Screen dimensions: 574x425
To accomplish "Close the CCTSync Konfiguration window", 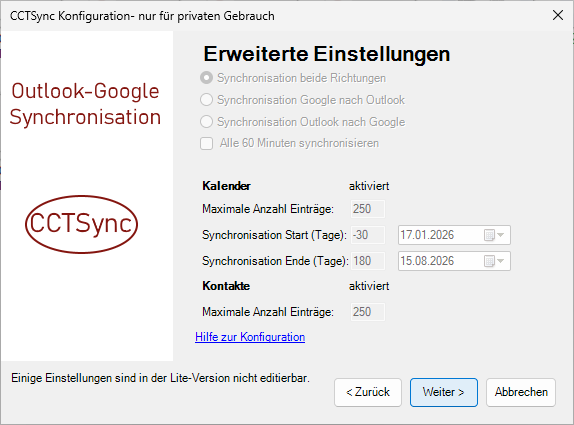I will click(x=558, y=15).
